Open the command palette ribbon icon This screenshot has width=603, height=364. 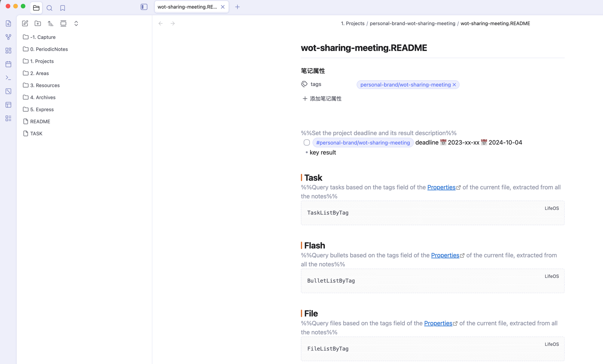pyautogui.click(x=8, y=78)
